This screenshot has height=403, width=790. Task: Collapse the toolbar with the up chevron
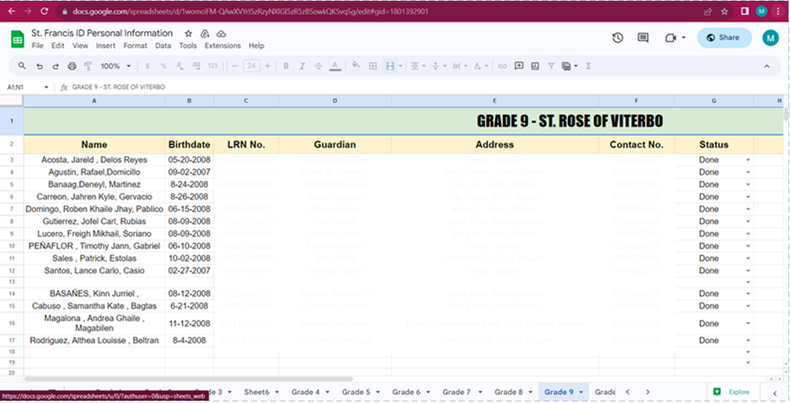point(766,66)
